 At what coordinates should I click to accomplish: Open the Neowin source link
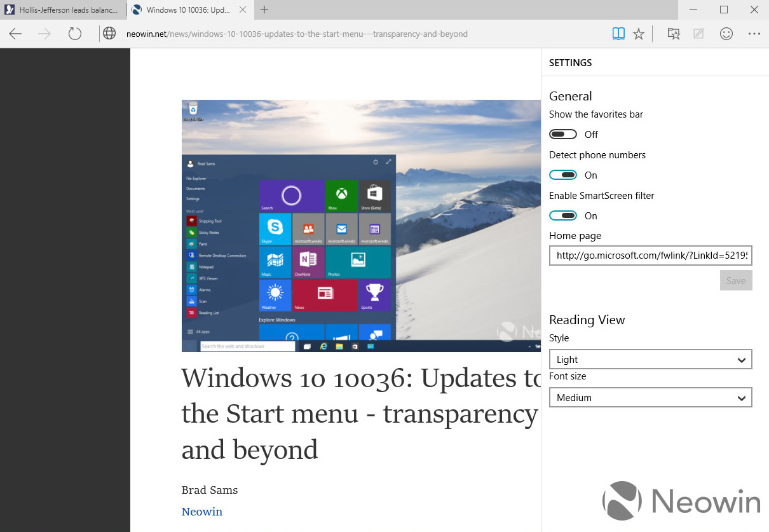tap(202, 512)
